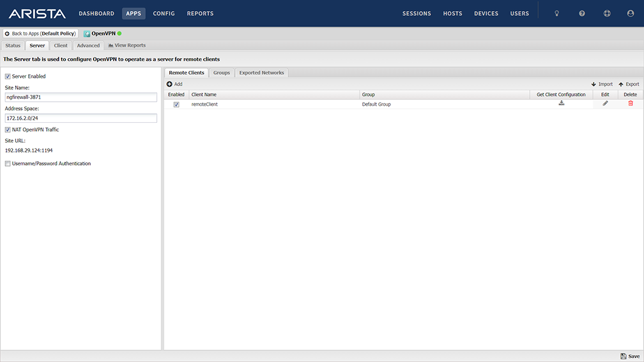Delete the remoteClient entry with trash icon
Screen dimensions: 644x362
[631, 104]
